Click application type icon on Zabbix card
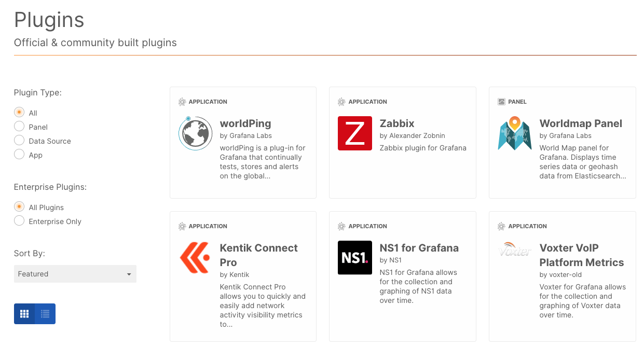The height and width of the screenshot is (347, 644). 341,102
